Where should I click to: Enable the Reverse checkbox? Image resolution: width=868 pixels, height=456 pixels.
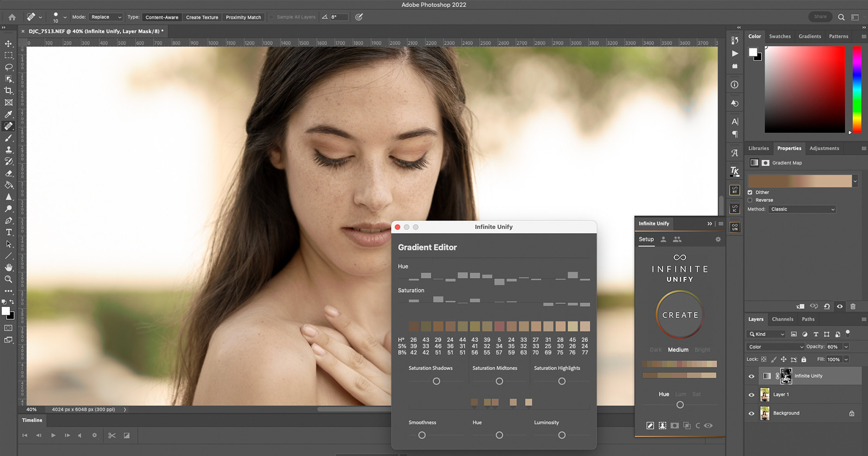[750, 200]
